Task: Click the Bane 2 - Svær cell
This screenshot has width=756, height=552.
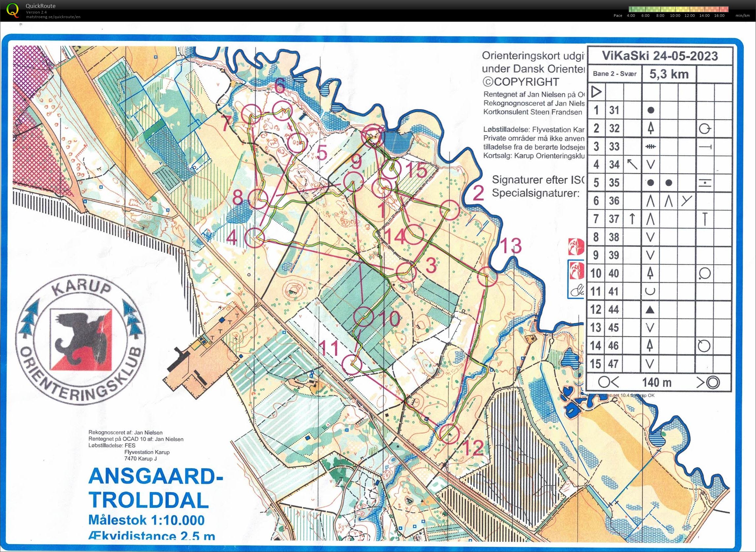Action: pyautogui.click(x=615, y=74)
